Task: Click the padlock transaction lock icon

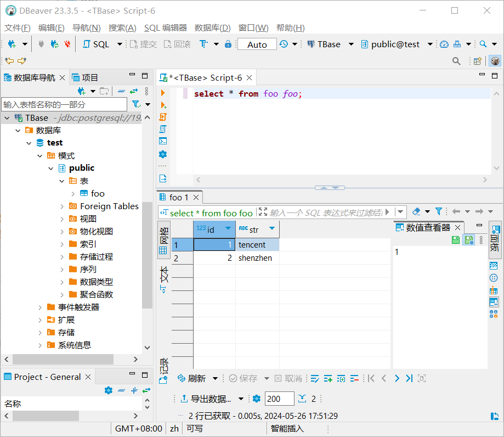Action: coord(228,44)
